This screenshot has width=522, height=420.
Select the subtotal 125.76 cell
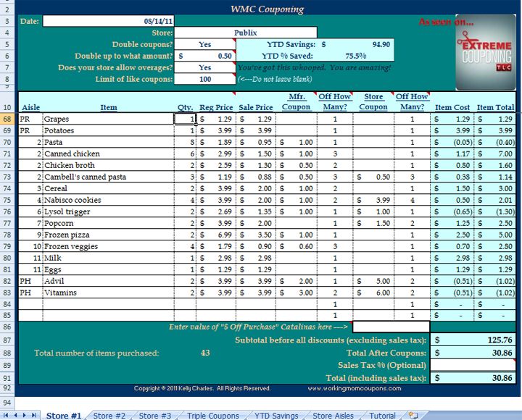473,340
